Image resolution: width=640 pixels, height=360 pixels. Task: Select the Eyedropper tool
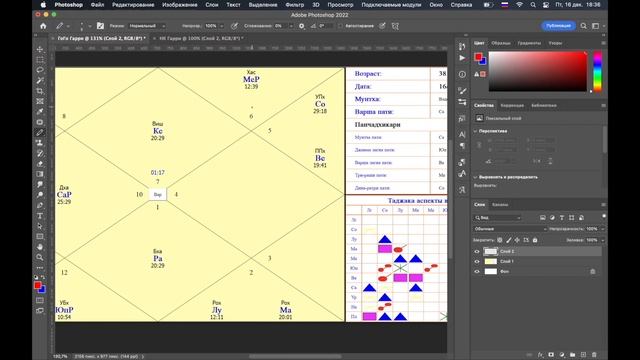[x=40, y=111]
